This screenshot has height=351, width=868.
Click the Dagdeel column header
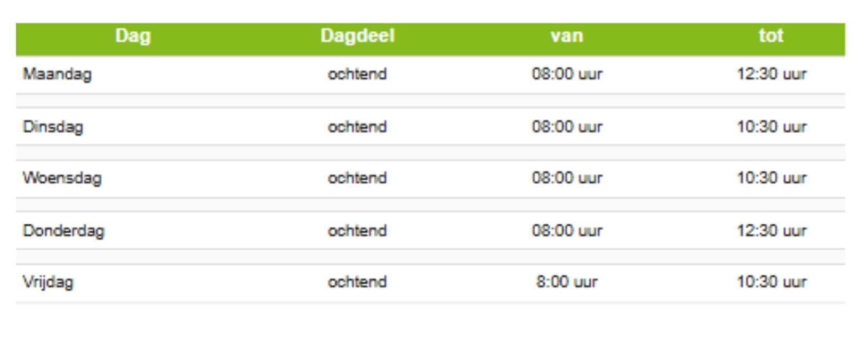357,36
